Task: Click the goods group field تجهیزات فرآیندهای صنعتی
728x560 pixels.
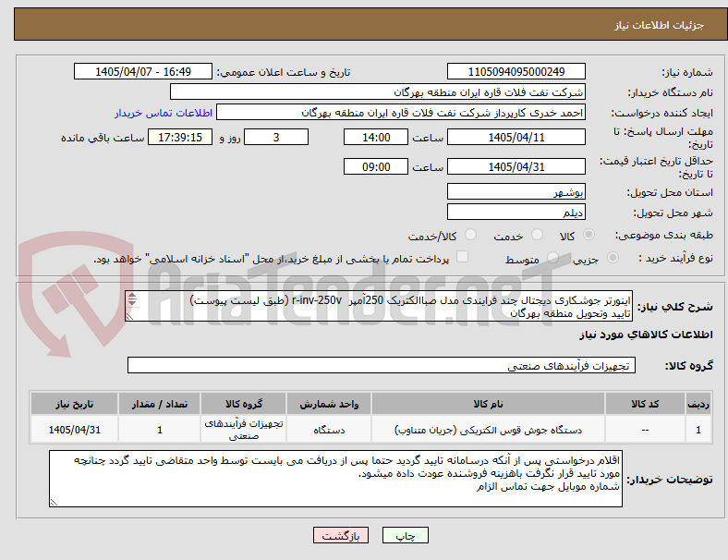Action: (382, 365)
